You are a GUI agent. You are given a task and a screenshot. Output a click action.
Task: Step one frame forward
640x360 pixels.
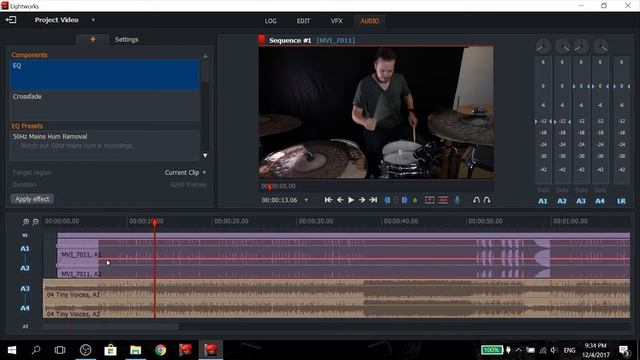tap(362, 200)
